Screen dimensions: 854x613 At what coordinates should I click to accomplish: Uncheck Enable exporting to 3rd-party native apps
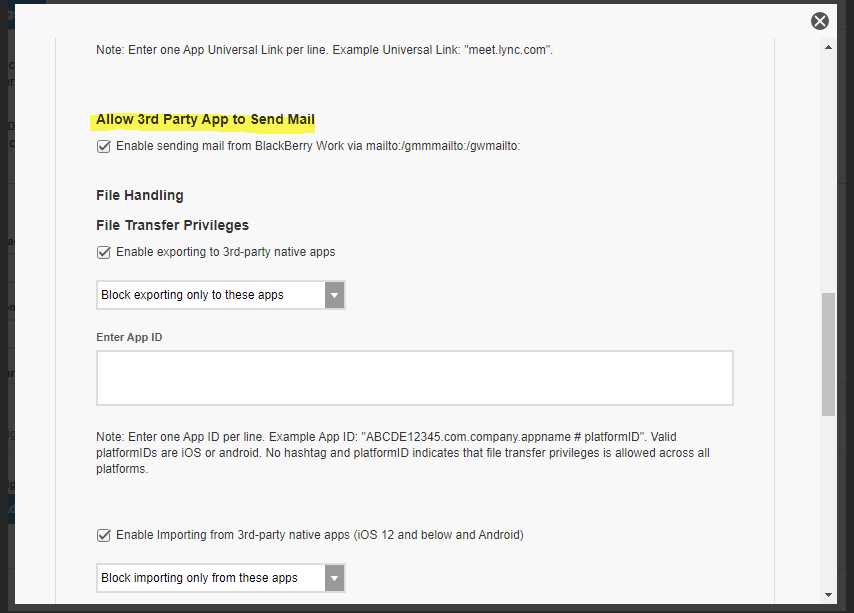tap(104, 252)
